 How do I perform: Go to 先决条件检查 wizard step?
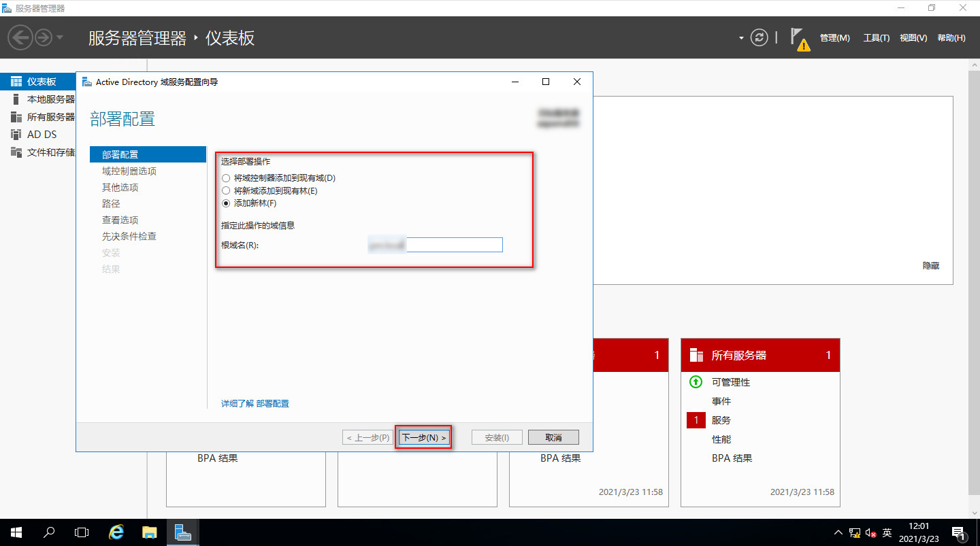point(129,237)
